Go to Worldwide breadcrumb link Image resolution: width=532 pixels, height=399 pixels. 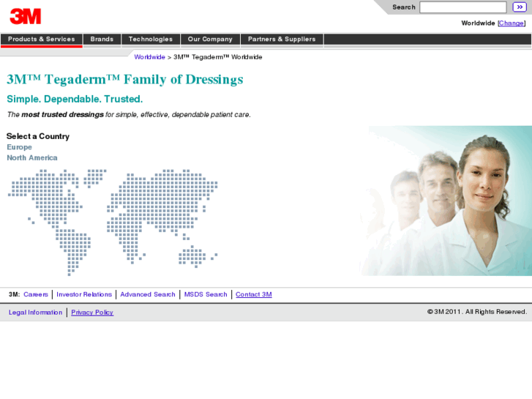pos(149,57)
